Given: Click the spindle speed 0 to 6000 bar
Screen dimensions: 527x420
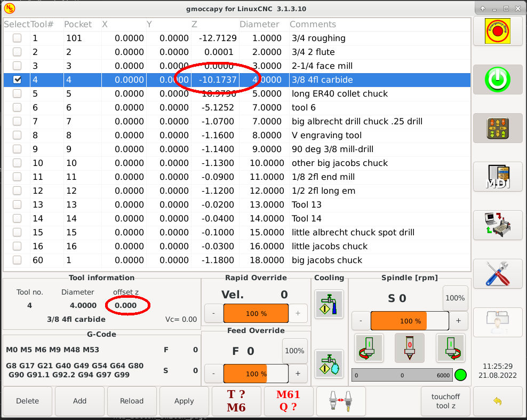Looking at the screenshot, I should pos(402,375).
